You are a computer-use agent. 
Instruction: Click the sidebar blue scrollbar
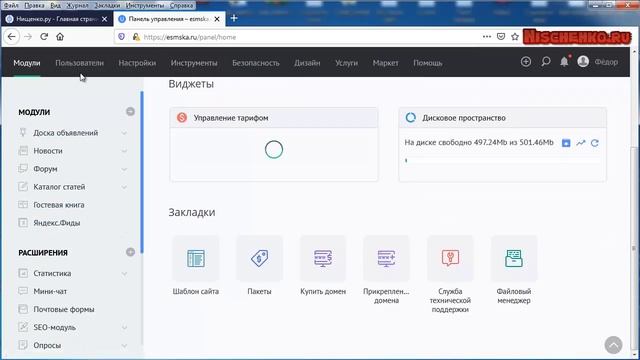tap(142, 172)
